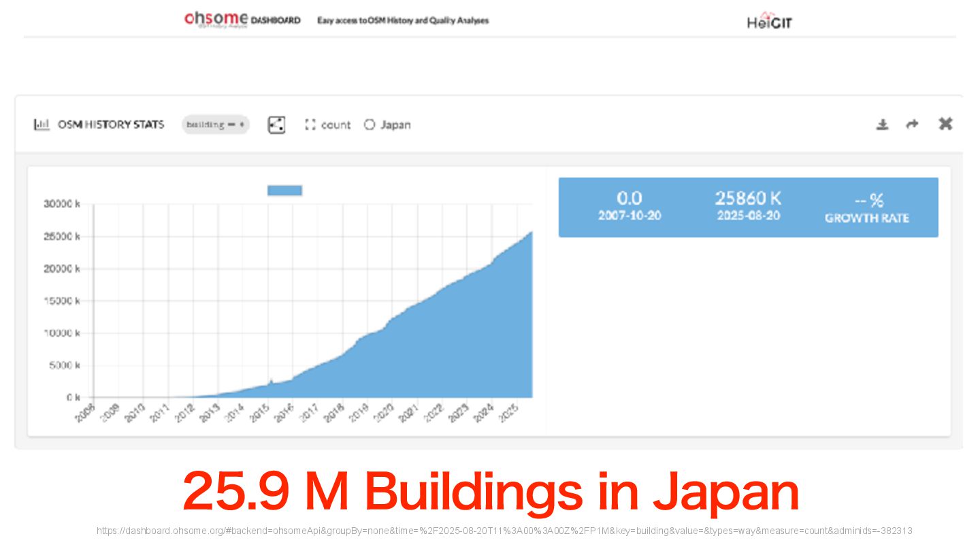Image resolution: width=980 pixels, height=551 pixels.
Task: Click the 25860 K end value
Action: click(748, 198)
